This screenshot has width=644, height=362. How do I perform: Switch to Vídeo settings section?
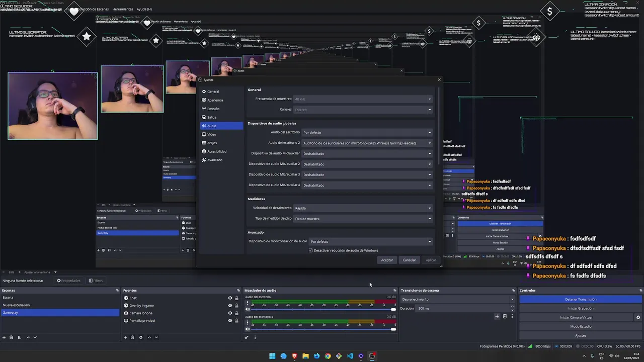[x=221, y=134]
